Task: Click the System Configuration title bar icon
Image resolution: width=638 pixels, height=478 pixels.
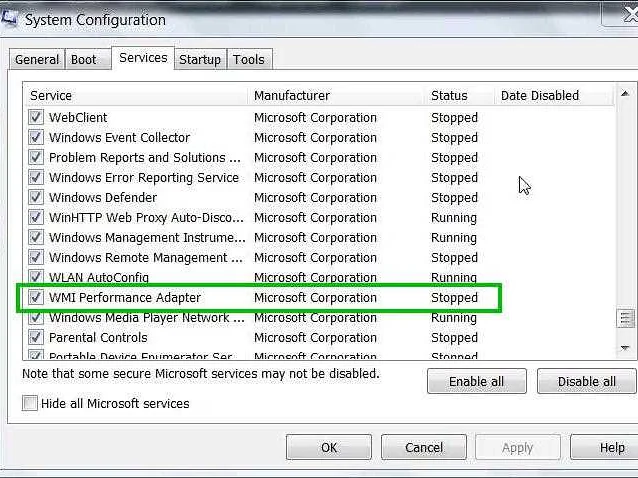Action: (10, 18)
